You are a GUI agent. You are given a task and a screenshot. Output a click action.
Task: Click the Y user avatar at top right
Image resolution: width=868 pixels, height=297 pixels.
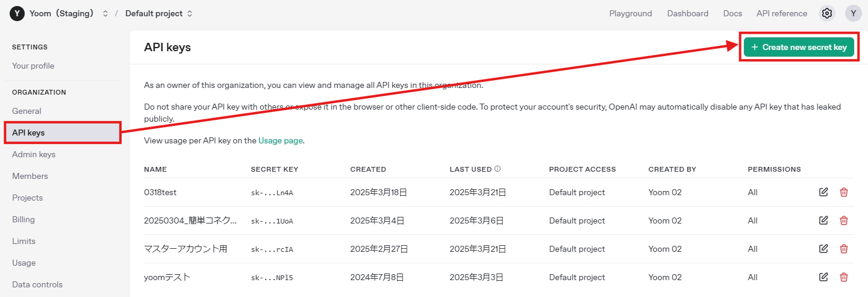pos(853,13)
